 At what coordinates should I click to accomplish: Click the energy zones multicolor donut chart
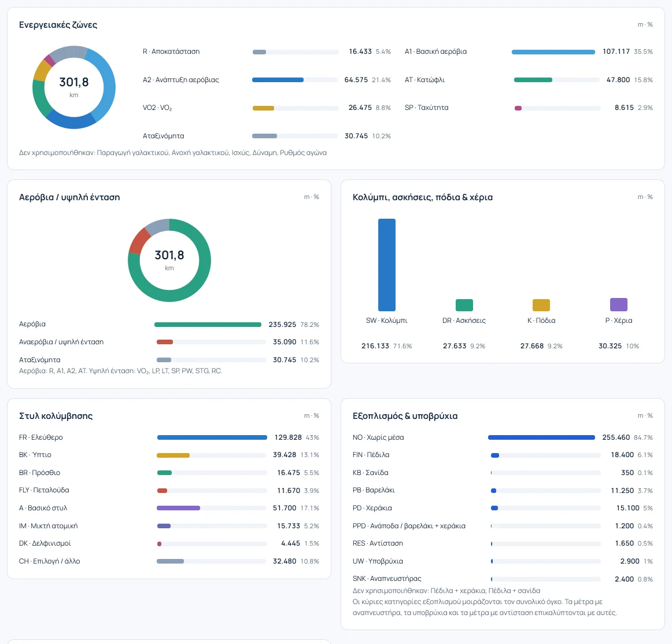[74, 87]
